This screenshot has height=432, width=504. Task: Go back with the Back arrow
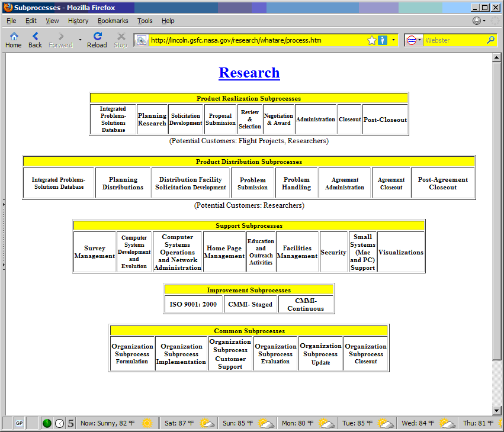point(35,40)
